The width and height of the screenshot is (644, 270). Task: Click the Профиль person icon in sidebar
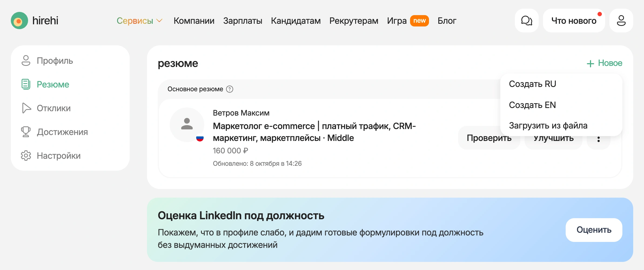pos(26,60)
